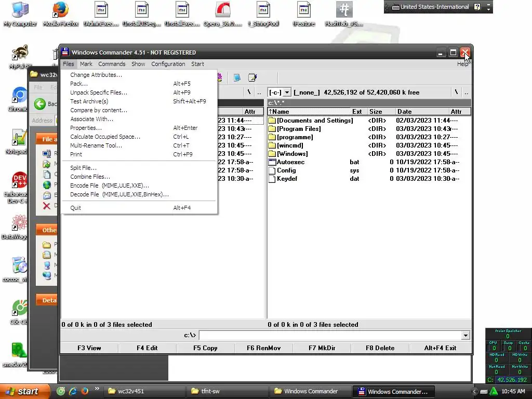Open the drive [-c-] dropdown
The width and height of the screenshot is (532, 399).
click(287, 92)
